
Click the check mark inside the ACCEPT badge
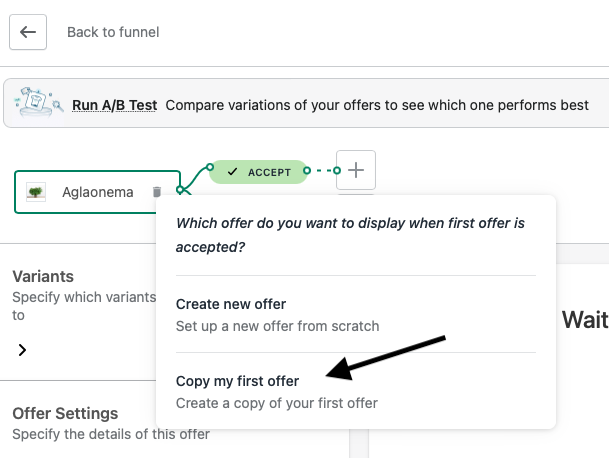(233, 172)
